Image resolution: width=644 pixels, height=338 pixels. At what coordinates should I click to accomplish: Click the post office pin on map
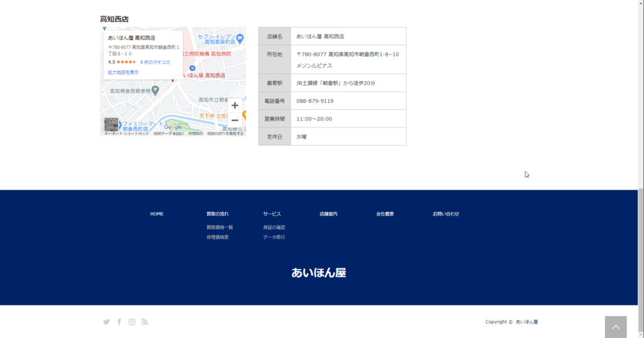[155, 90]
